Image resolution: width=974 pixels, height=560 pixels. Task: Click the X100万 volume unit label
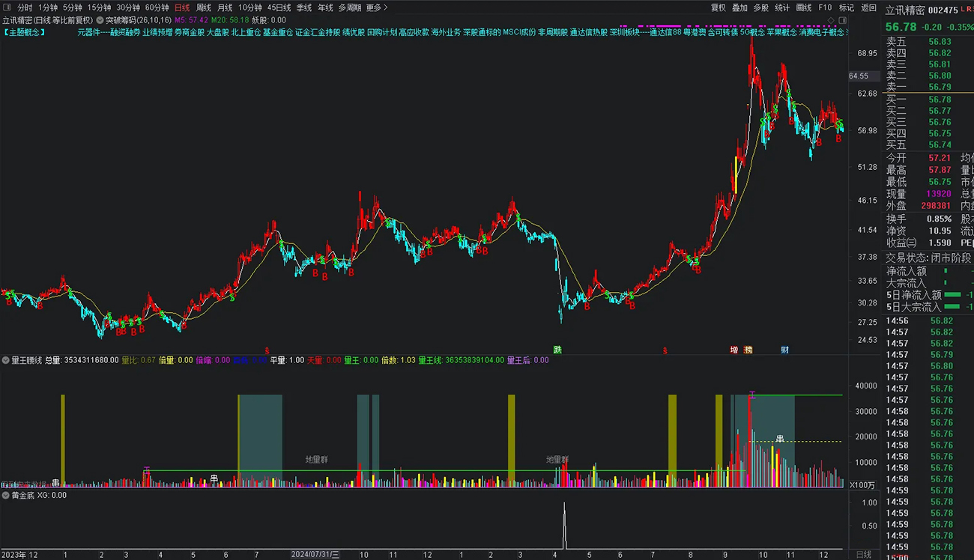[x=861, y=485]
